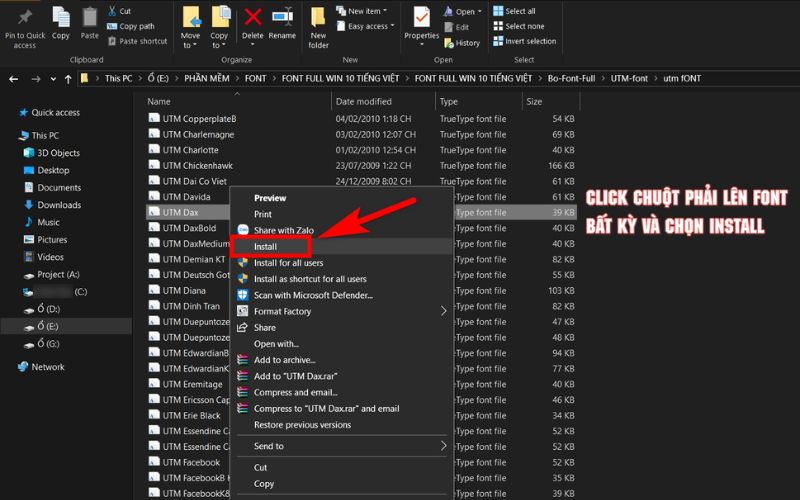Open the New item dropdown
The height and width of the screenshot is (500, 800).
[x=361, y=11]
